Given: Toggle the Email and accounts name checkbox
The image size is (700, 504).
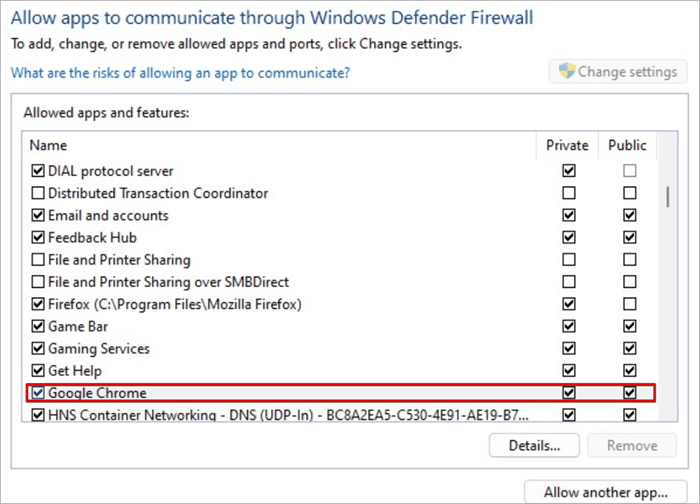Looking at the screenshot, I should pyautogui.click(x=39, y=215).
